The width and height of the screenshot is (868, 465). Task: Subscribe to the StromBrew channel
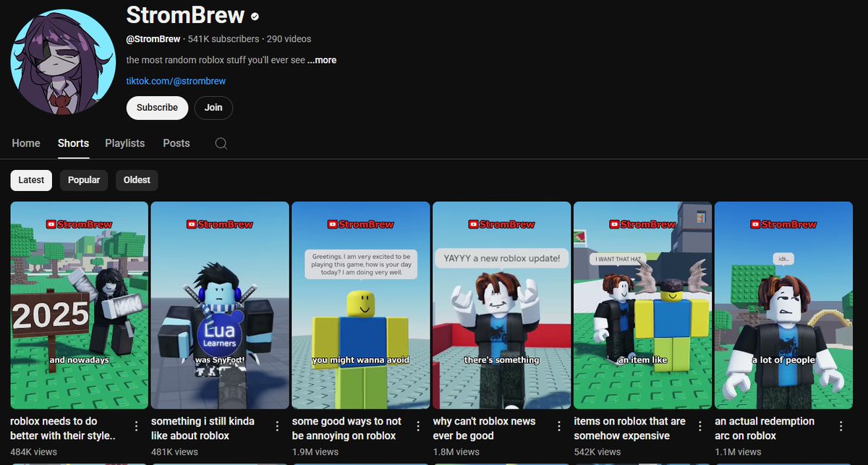tap(157, 108)
